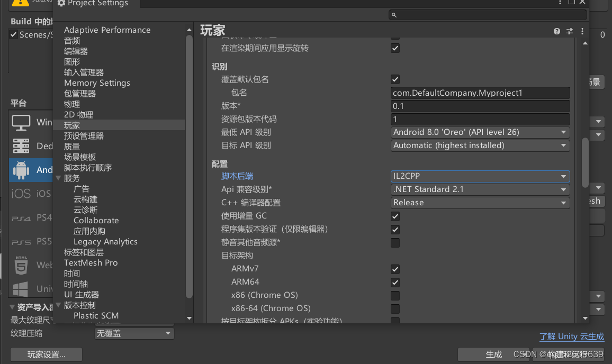Click the Project Settings gear icon

pyautogui.click(x=61, y=3)
